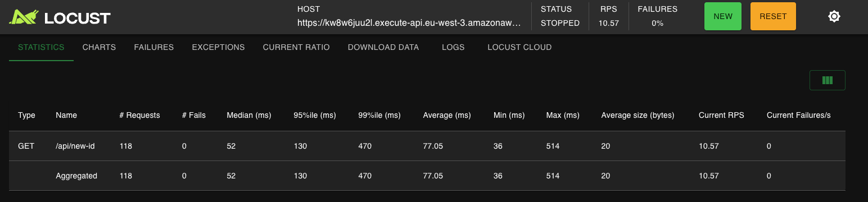Select the EXCEPTIONS tab
868x202 pixels.
pos(218,47)
